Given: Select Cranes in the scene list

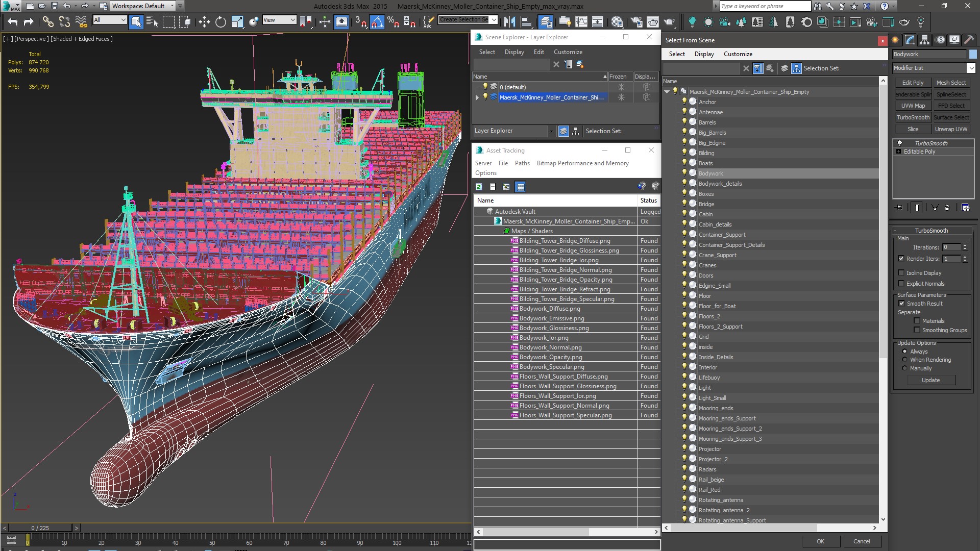Looking at the screenshot, I should tap(707, 265).
